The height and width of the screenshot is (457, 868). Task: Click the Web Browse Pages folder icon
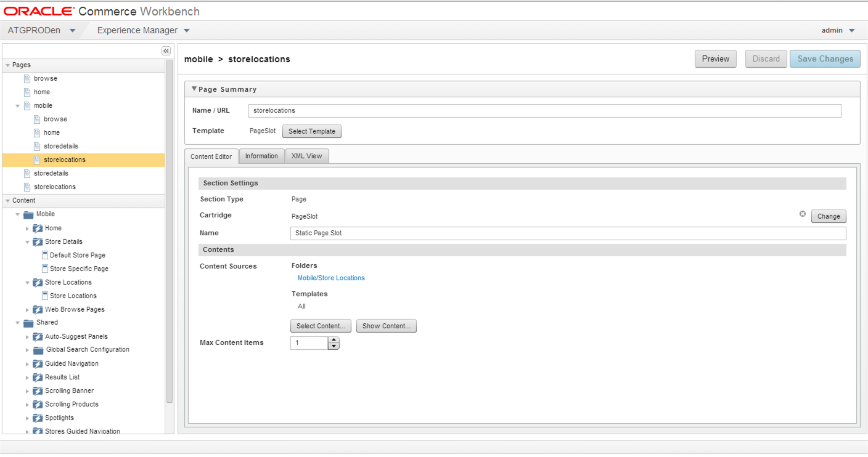pyautogui.click(x=37, y=309)
